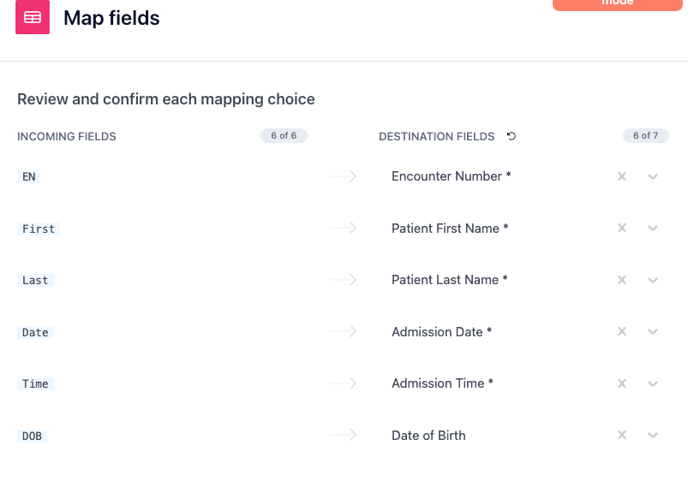This screenshot has width=688, height=481.
Task: Expand the Date of Birth dropdown chevron
Action: click(653, 435)
